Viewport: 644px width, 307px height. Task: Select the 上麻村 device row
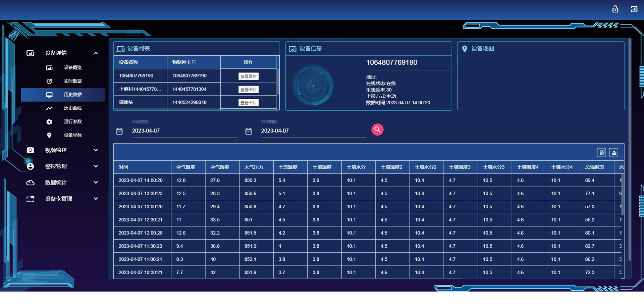[x=140, y=89]
